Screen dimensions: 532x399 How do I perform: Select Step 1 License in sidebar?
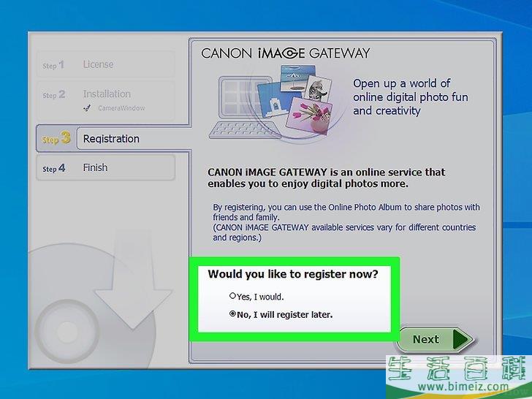[x=105, y=64]
